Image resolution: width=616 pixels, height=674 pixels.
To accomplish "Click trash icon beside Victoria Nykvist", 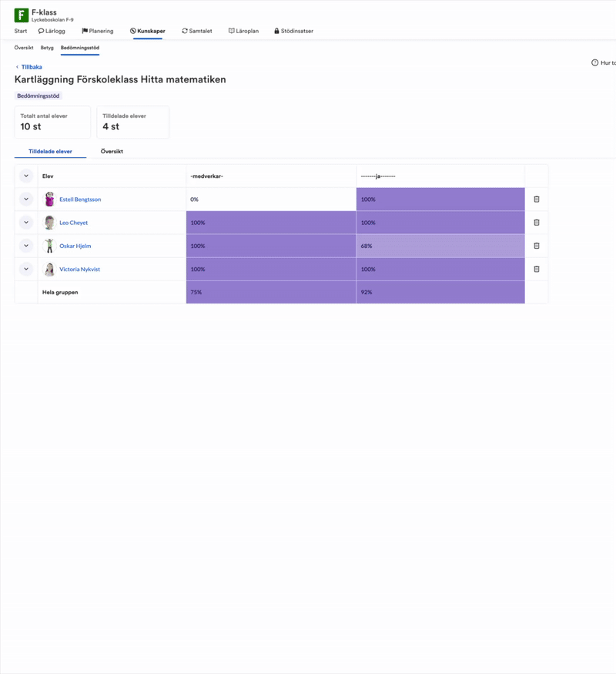I will coord(537,269).
